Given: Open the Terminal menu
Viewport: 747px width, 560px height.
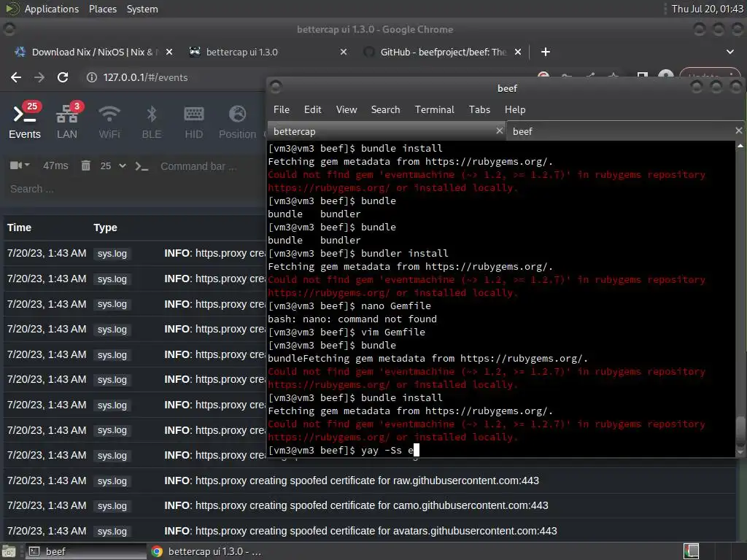Looking at the screenshot, I should point(435,109).
